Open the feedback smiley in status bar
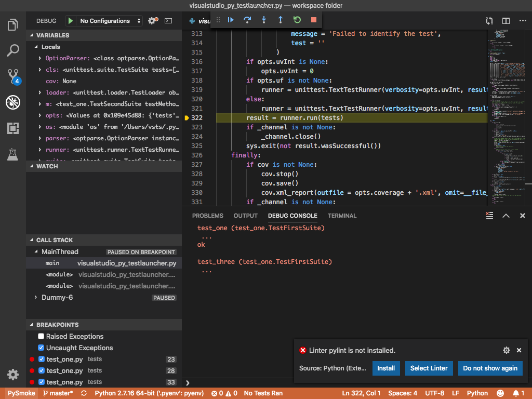This screenshot has width=532, height=399. coord(500,393)
